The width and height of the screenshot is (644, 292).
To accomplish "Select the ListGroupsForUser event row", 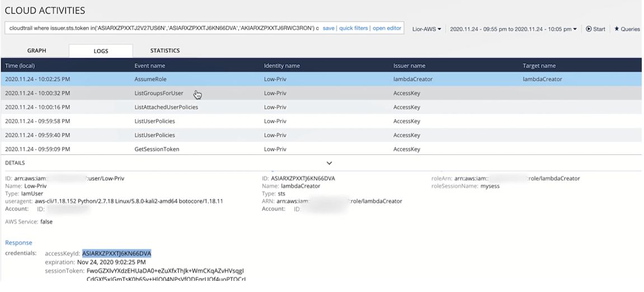I will [158, 93].
